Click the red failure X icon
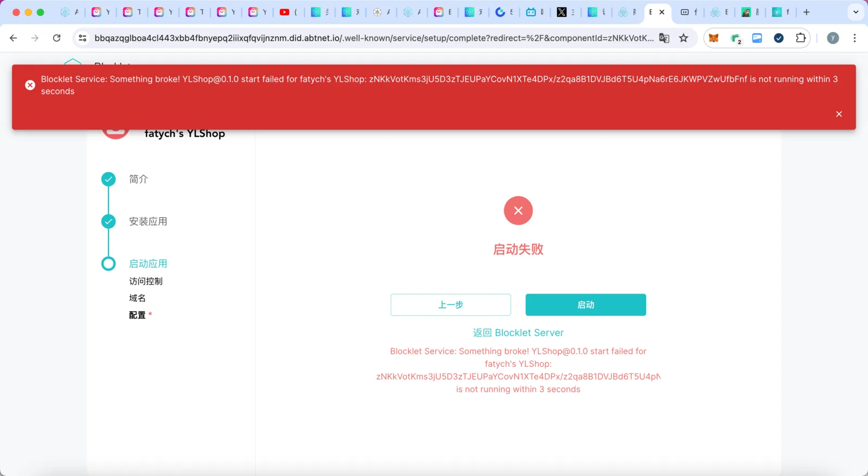 click(518, 211)
